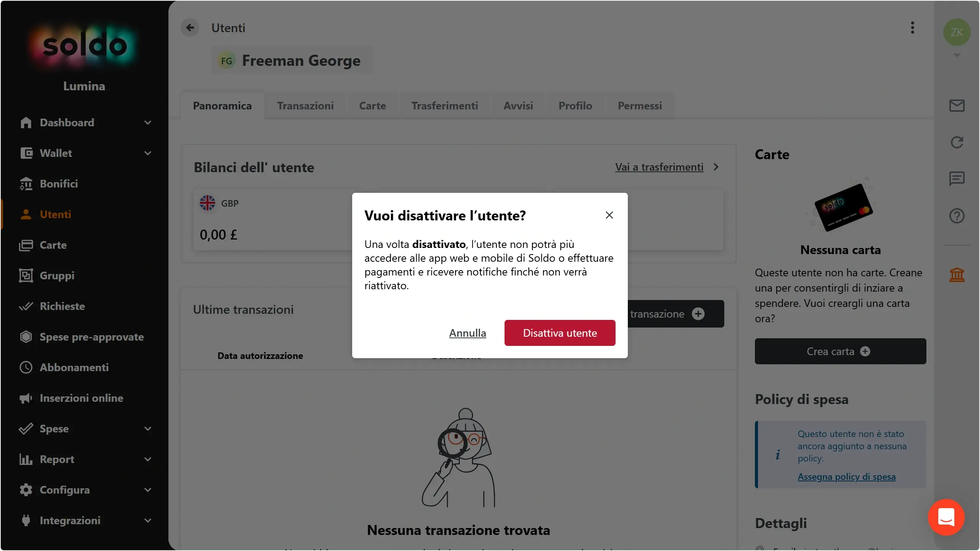The width and height of the screenshot is (980, 551).
Task: Open the live chat support bubble
Action: tap(946, 517)
